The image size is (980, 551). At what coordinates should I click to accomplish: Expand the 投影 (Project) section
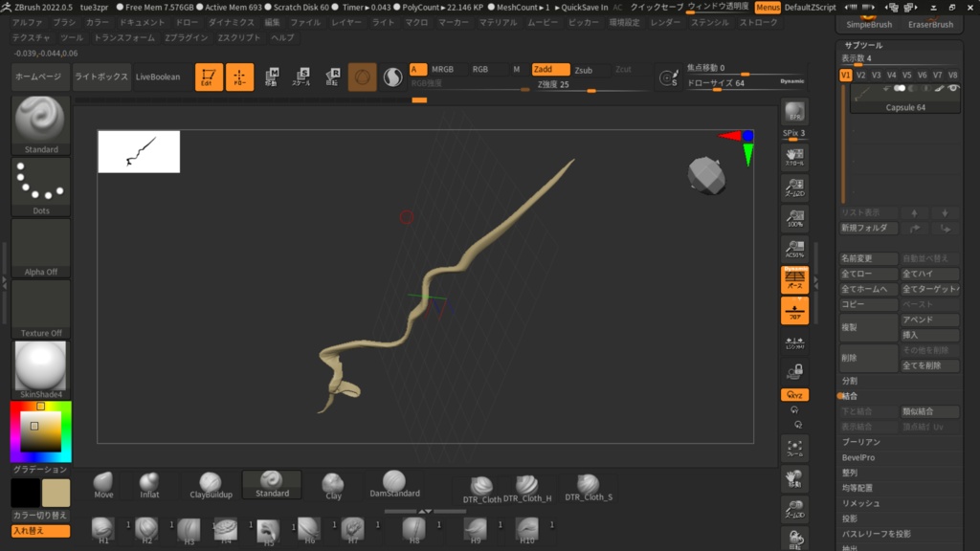point(850,518)
